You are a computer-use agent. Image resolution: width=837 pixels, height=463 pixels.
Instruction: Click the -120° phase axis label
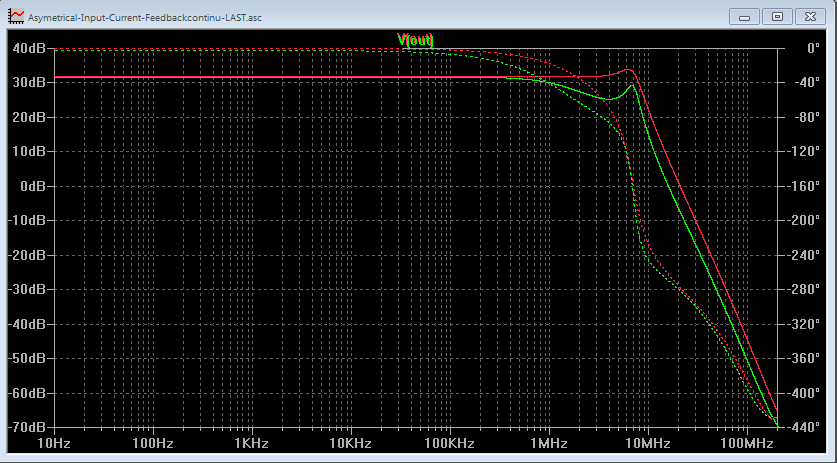(x=803, y=152)
